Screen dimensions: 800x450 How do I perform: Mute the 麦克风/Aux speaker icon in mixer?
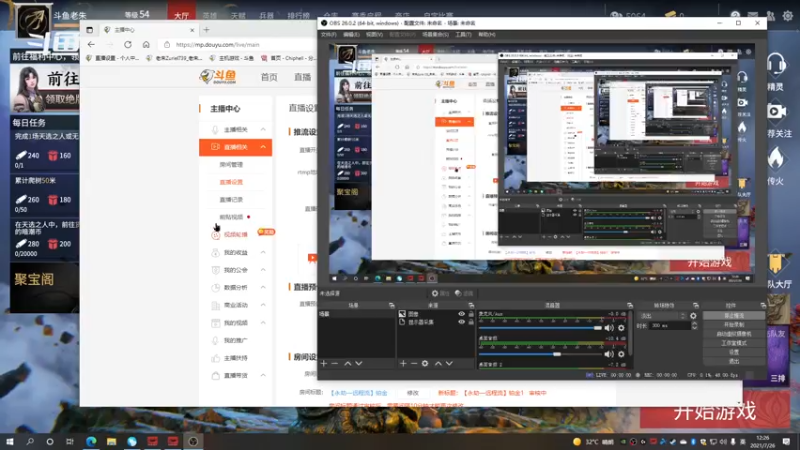pos(609,328)
